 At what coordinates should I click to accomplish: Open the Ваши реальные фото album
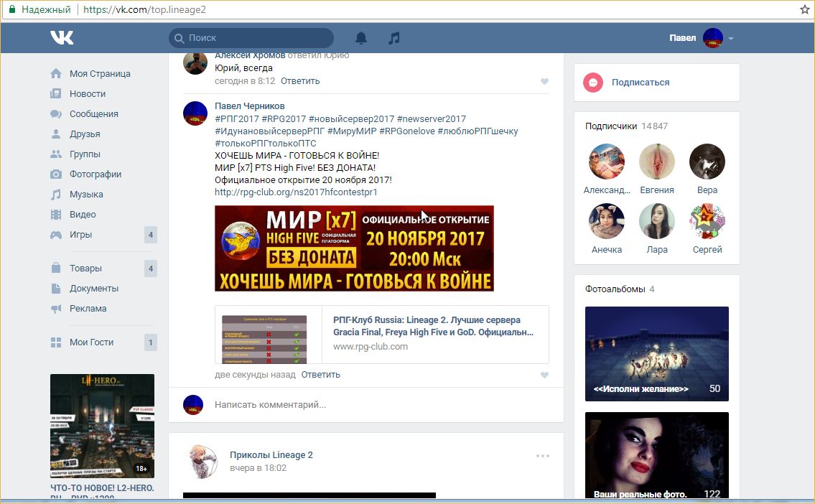657,455
